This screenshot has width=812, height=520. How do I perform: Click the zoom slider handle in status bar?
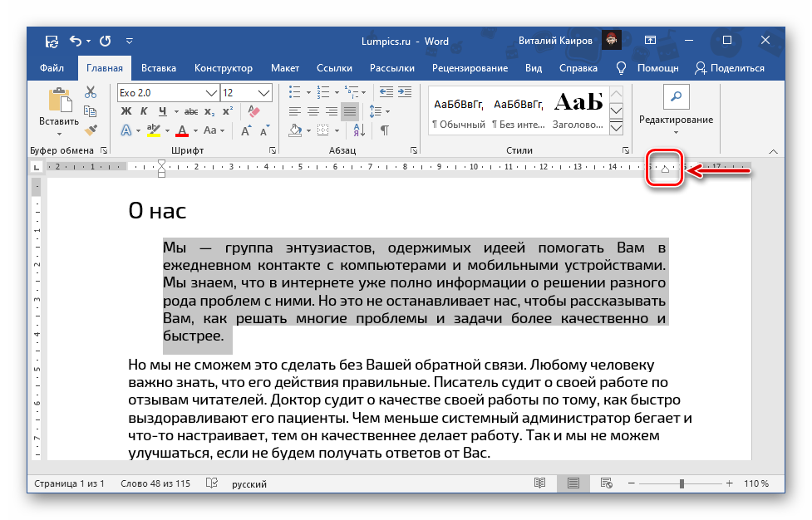tap(682, 483)
